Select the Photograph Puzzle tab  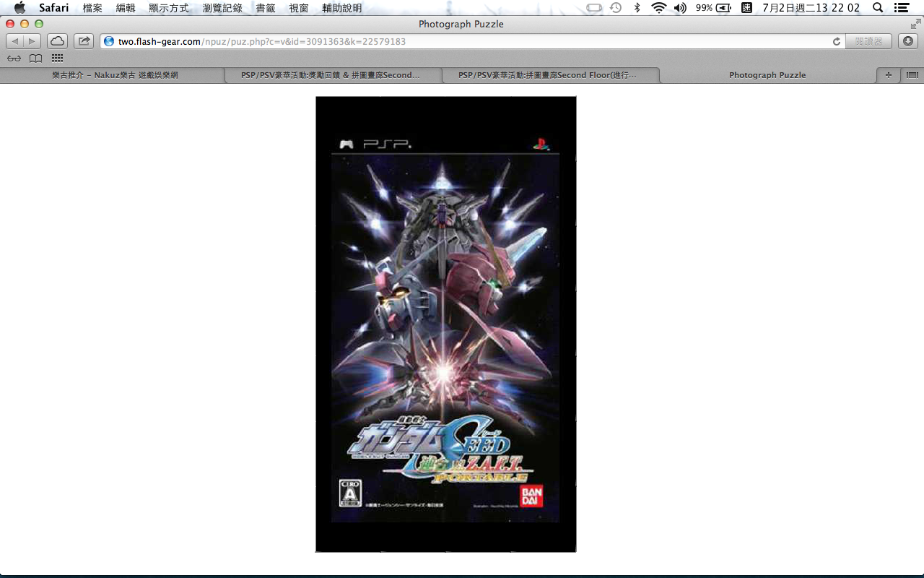coord(767,74)
